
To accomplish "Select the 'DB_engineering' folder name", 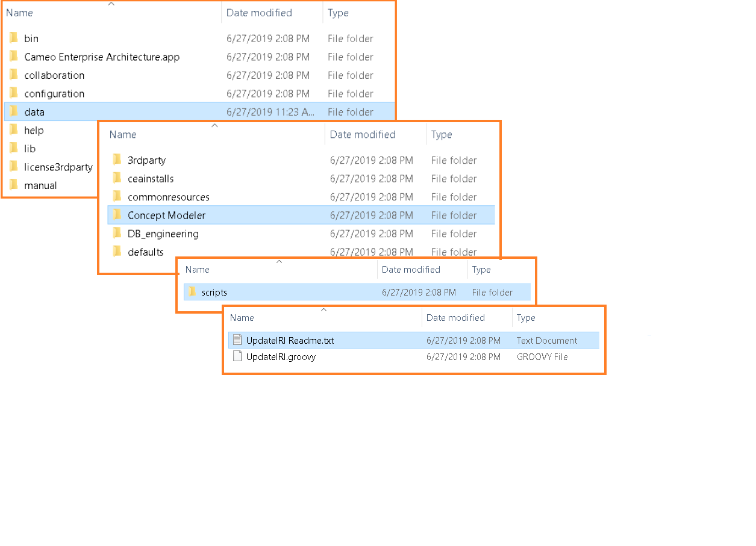I will (x=163, y=234).
